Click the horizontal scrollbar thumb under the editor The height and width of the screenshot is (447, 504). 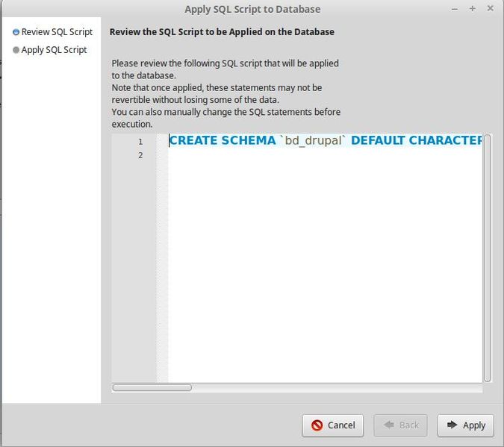click(152, 387)
